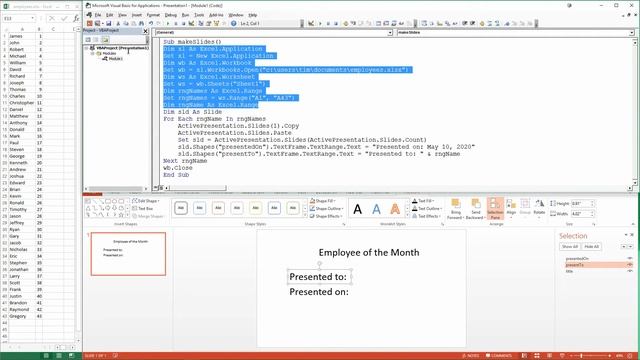Select the orange WordArt style A
This screenshot has height=360, width=640.
point(395,209)
